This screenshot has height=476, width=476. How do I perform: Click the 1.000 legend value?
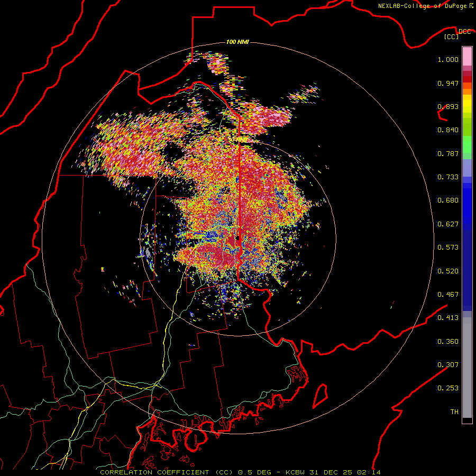click(448, 59)
